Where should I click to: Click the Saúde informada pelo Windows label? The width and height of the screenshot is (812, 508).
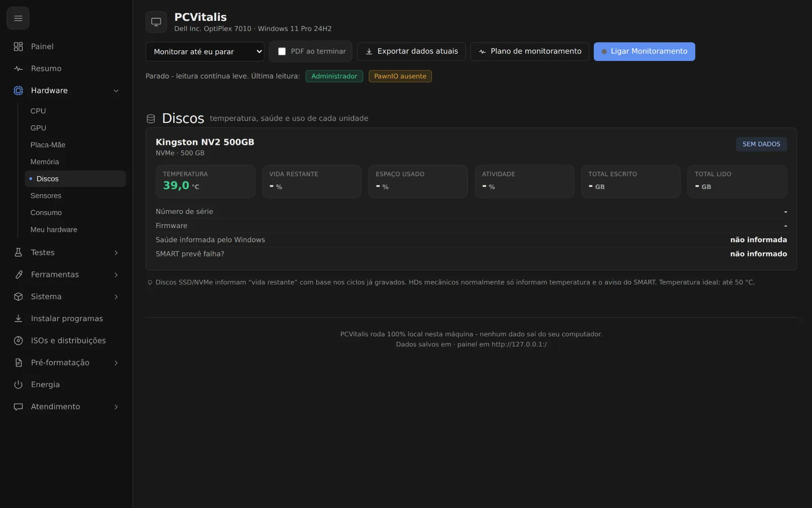210,240
